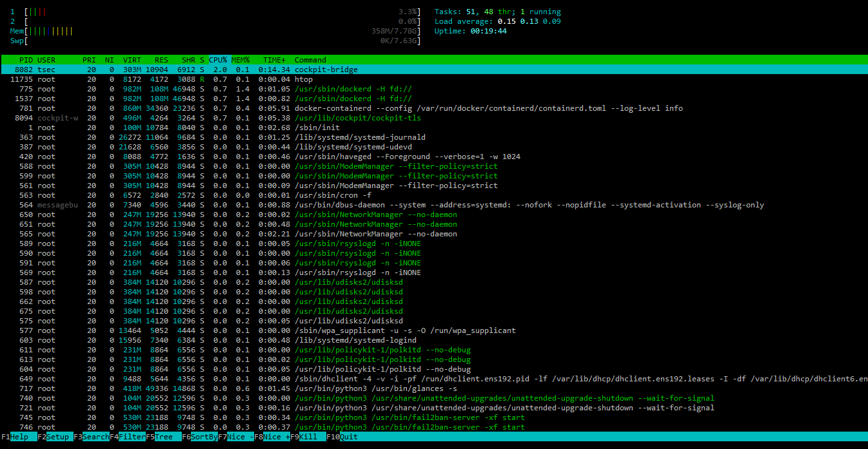Select the dbus-daemon process row
This screenshot has height=449, width=868.
(434, 205)
